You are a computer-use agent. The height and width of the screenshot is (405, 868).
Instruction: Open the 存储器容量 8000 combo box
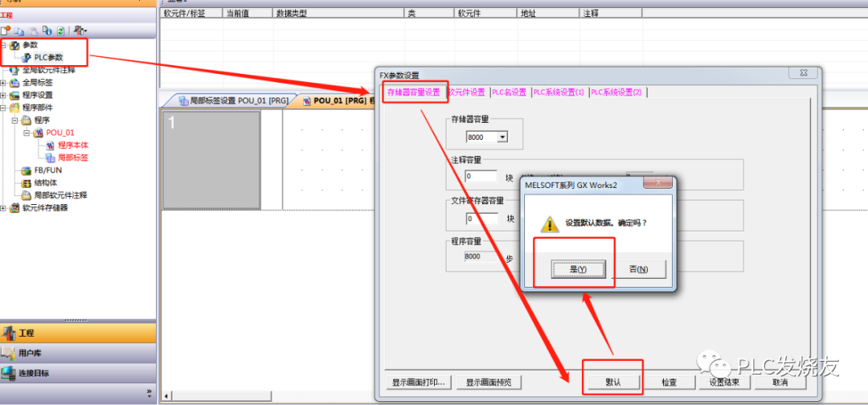(502, 137)
